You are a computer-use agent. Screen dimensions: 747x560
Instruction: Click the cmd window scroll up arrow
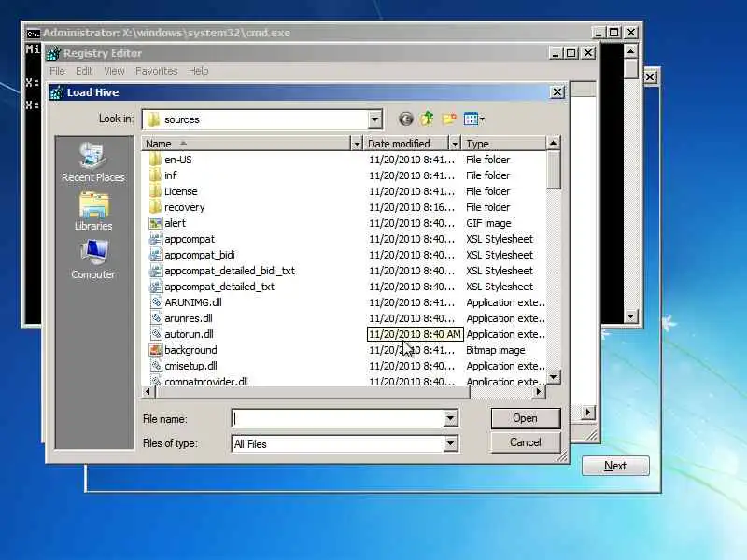pos(631,51)
